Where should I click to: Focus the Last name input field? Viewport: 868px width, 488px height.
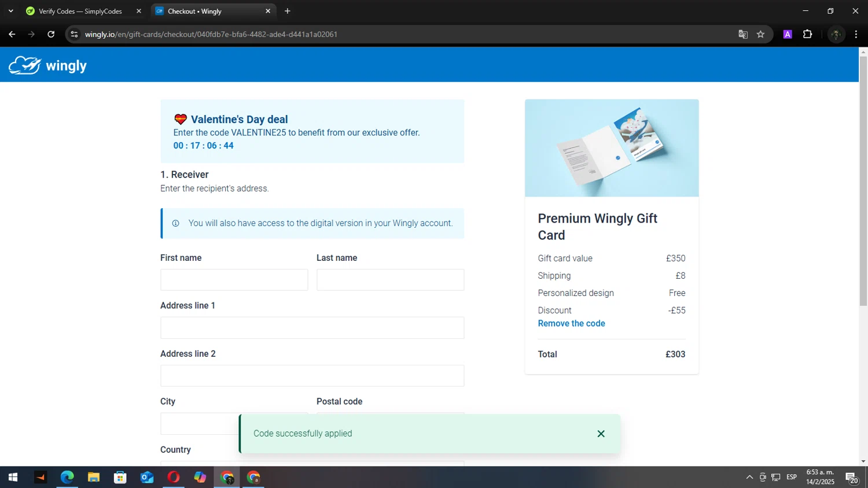point(390,280)
